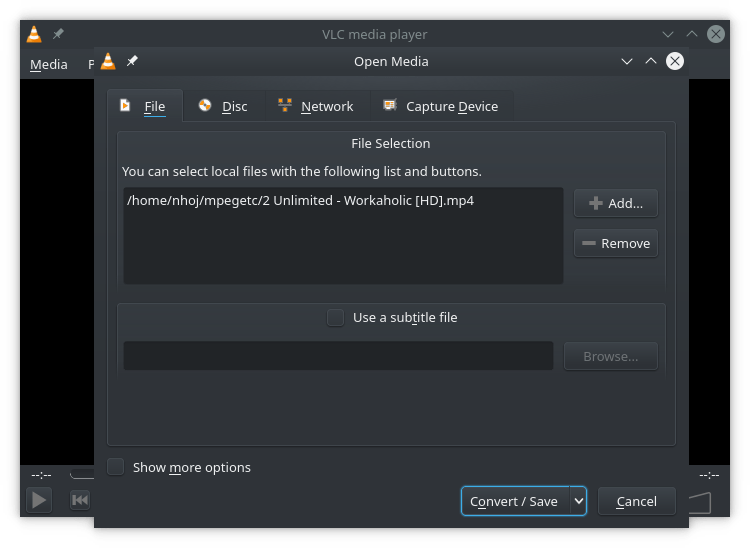This screenshot has width=750, height=548.
Task: Open the Capture Device tab
Action: click(441, 106)
